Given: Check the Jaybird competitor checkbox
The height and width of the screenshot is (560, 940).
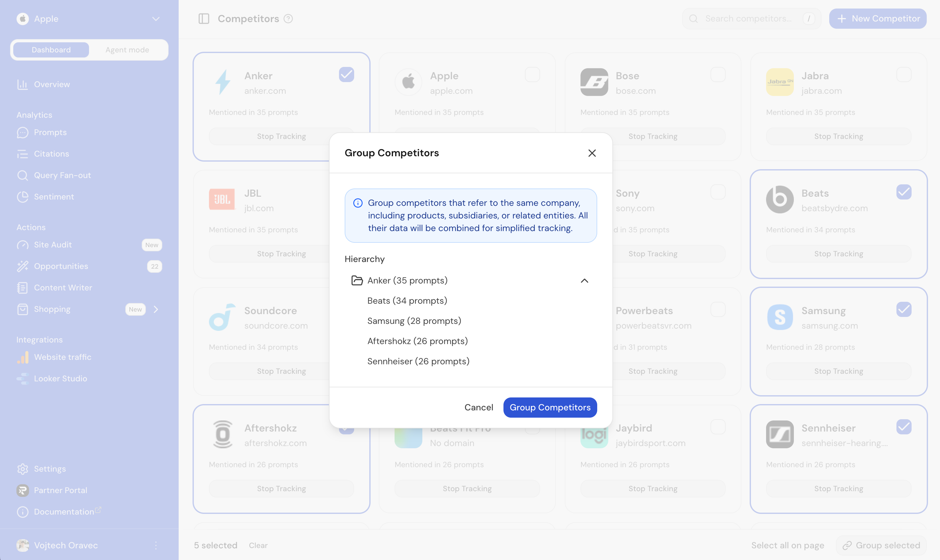Looking at the screenshot, I should [718, 427].
